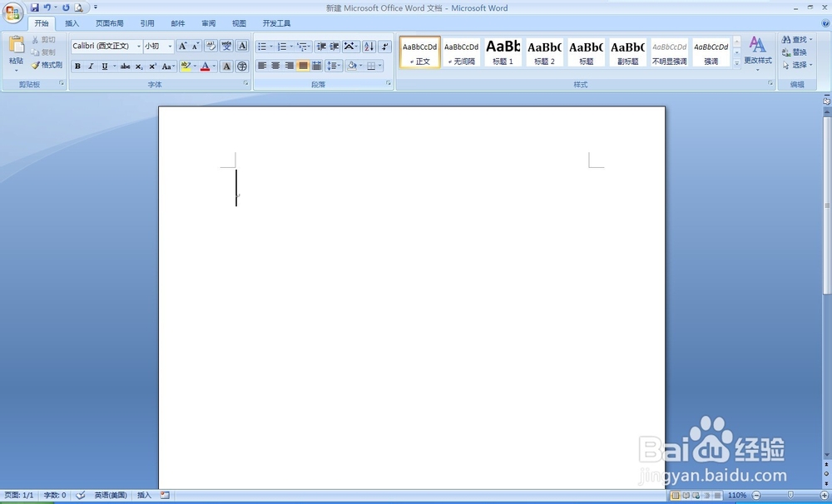The image size is (832, 504).
Task: Switch to the 视图 tab
Action: (239, 23)
